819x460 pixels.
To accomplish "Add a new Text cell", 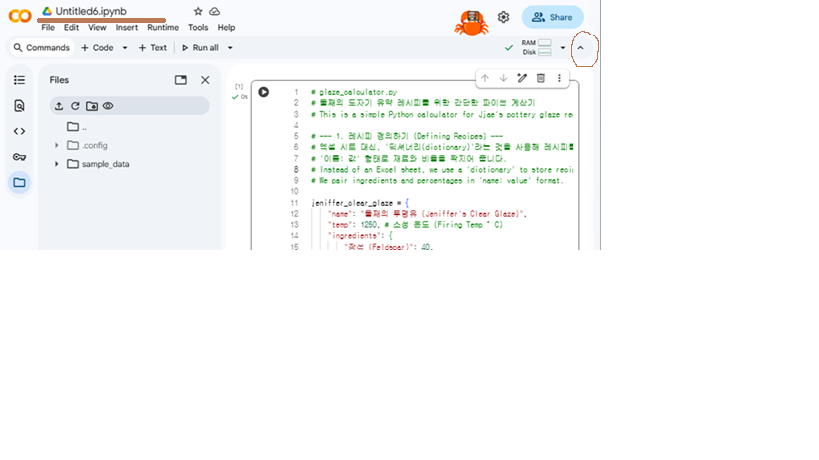I will [x=153, y=48].
